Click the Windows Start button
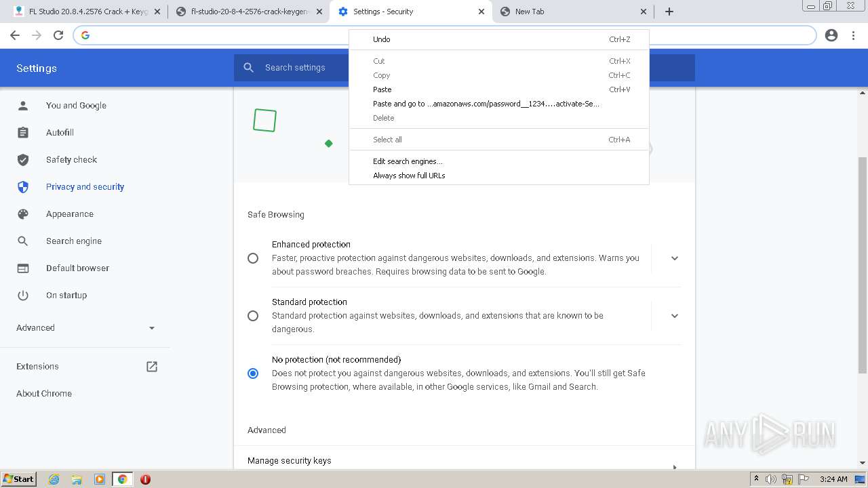The image size is (868, 488). pyautogui.click(x=19, y=479)
